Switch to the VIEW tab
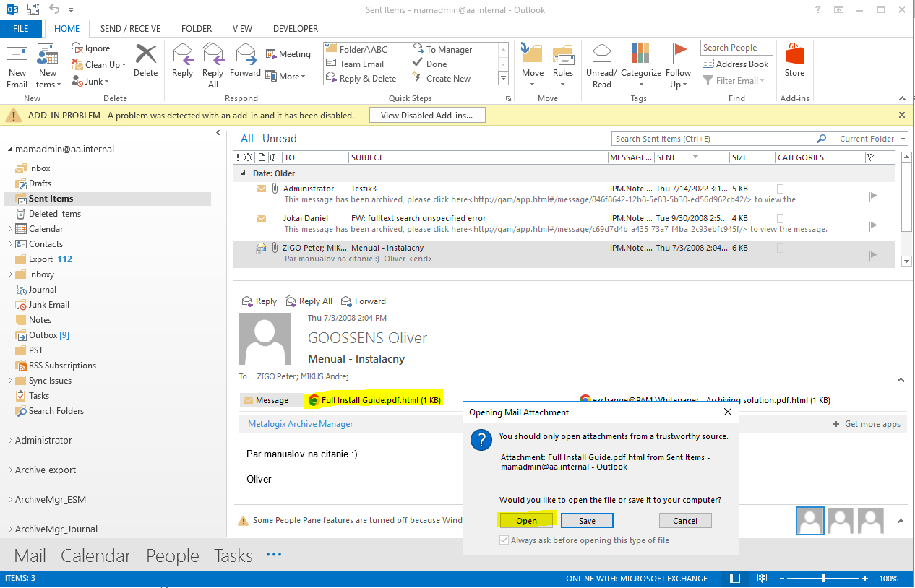Viewport: 915px width, 588px height. (x=242, y=29)
